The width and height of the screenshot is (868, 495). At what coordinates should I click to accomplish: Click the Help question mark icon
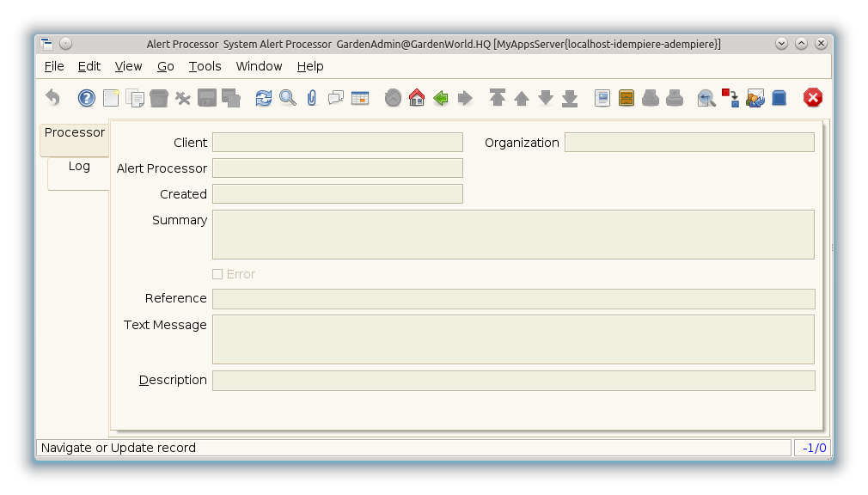[x=87, y=98]
